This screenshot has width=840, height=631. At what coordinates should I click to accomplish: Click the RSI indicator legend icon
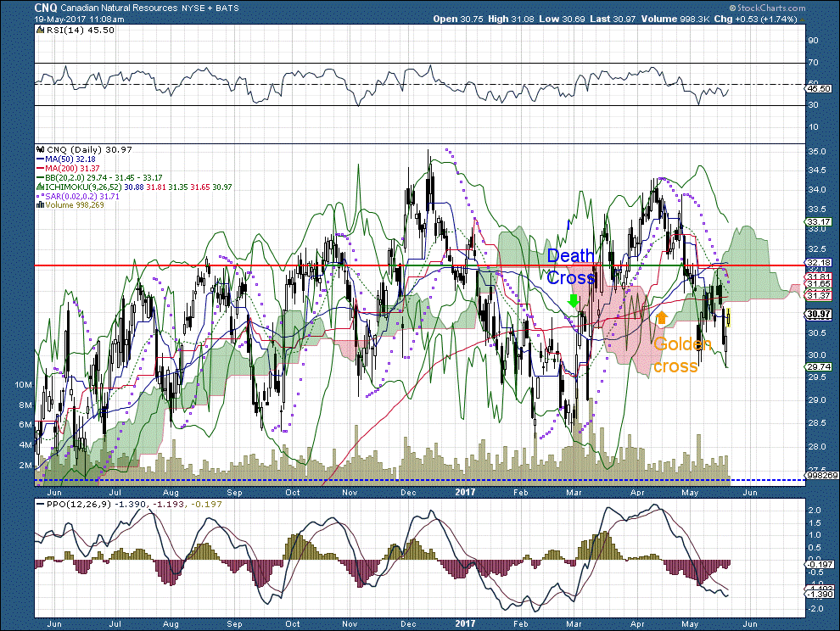pyautogui.click(x=40, y=31)
